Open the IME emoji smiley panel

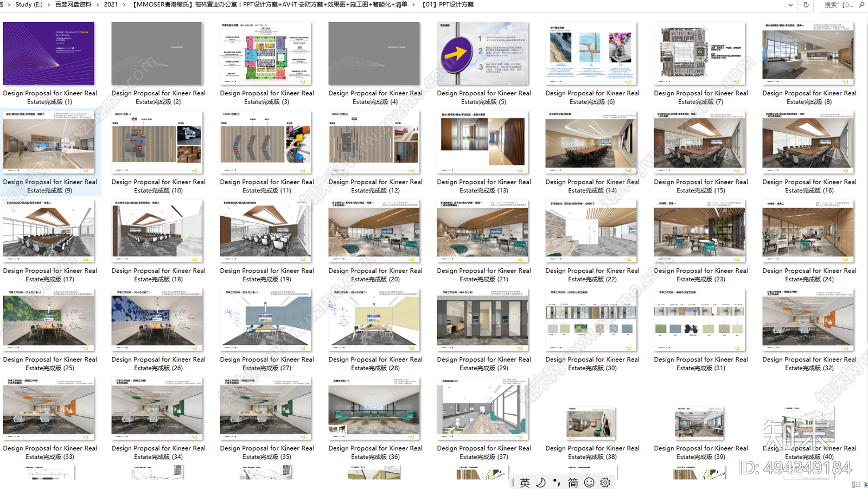[x=589, y=482]
